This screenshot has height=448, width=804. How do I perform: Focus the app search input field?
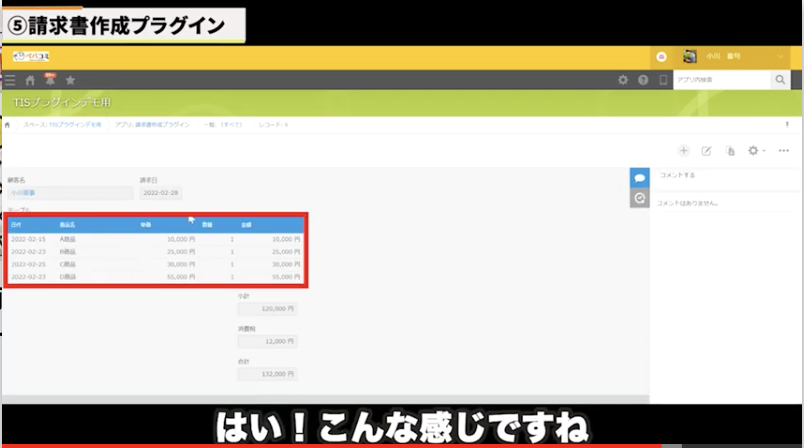click(x=720, y=80)
